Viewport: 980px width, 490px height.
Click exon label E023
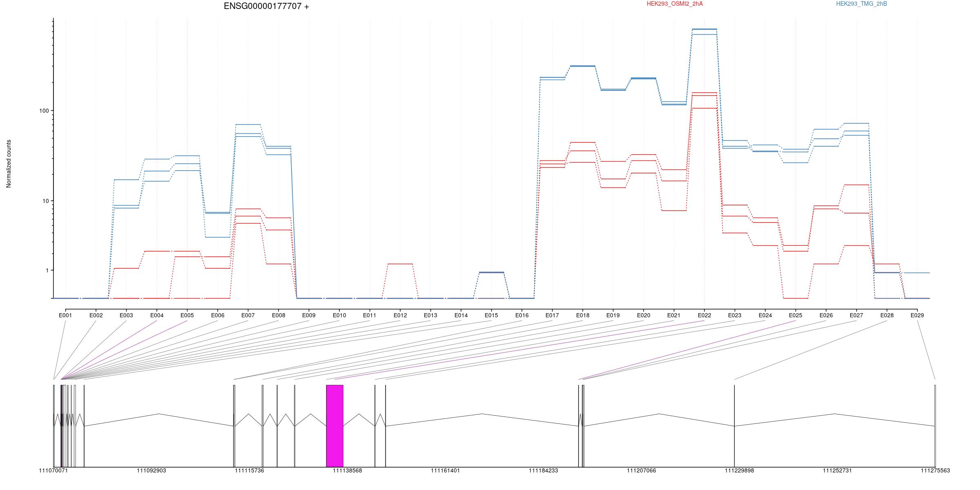[735, 315]
